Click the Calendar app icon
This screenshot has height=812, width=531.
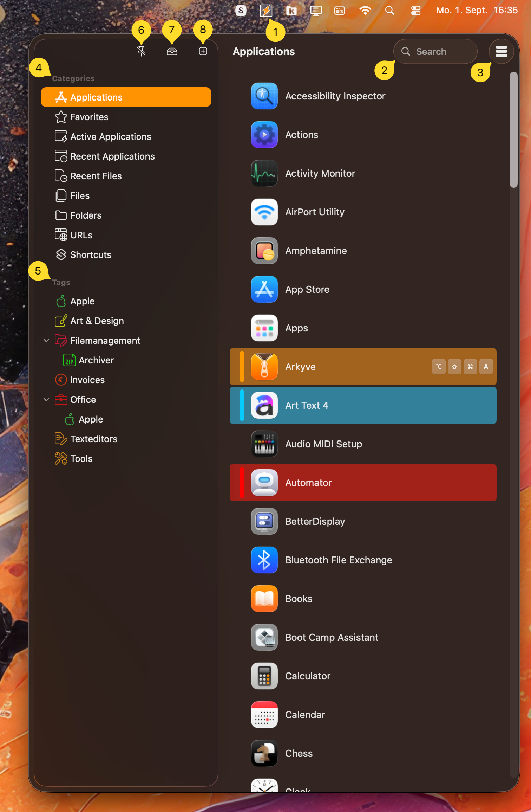[x=264, y=715]
